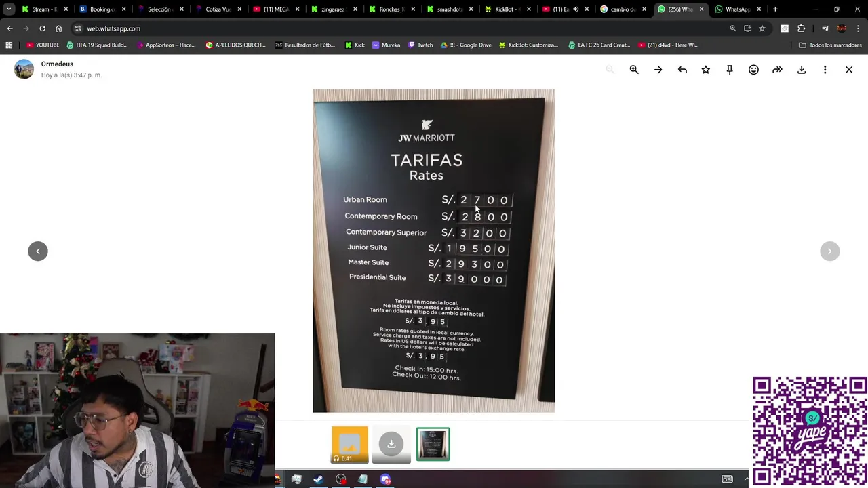
Task: Open the YOUTUBE bookmark
Action: [x=43, y=45]
